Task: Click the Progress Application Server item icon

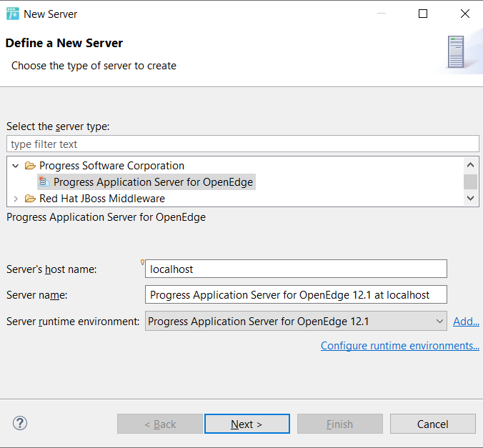Action: (44, 182)
